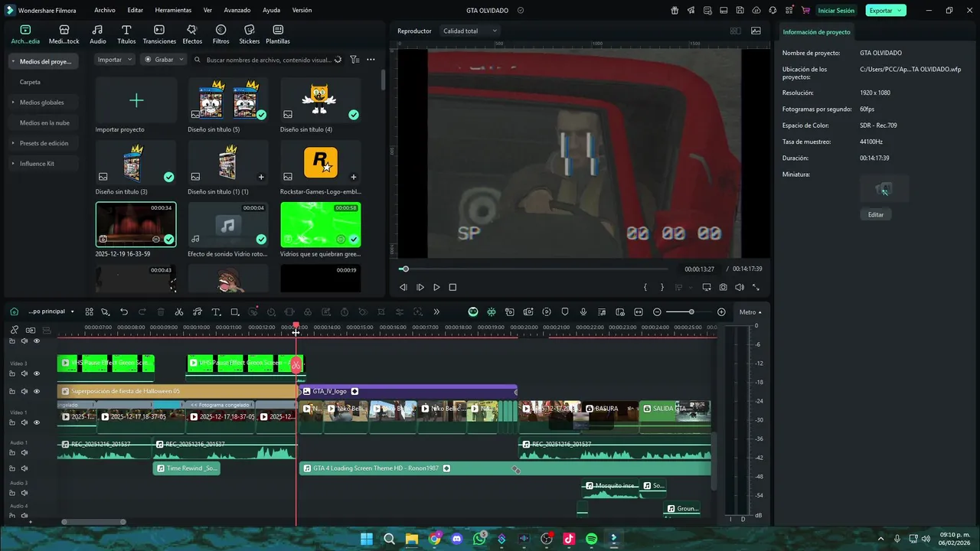Open the shopping cart icon
This screenshot has height=551, width=980.
click(805, 11)
